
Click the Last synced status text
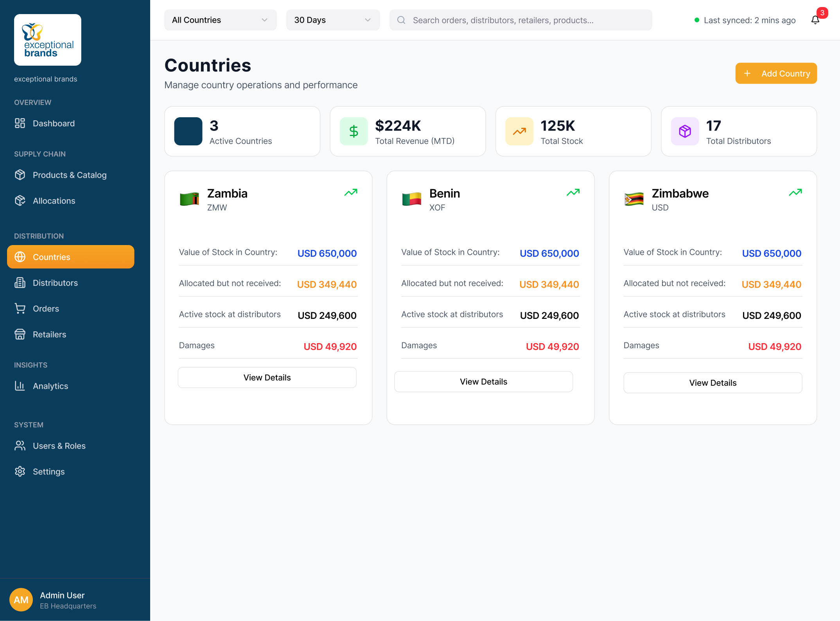(x=750, y=20)
